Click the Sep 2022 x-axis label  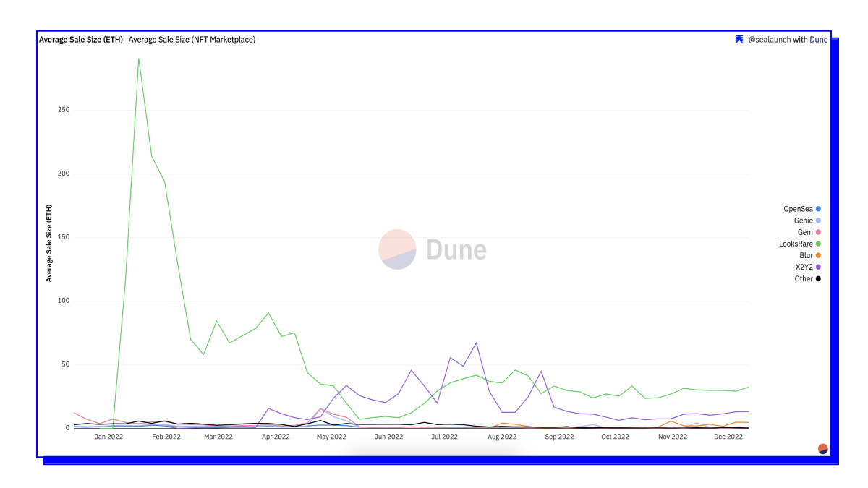click(559, 437)
